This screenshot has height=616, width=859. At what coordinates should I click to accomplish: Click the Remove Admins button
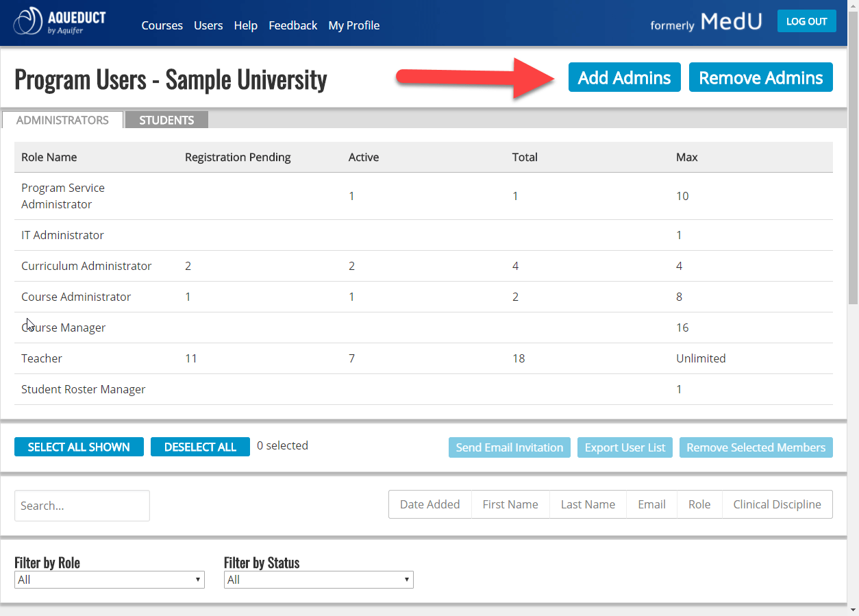tap(760, 77)
